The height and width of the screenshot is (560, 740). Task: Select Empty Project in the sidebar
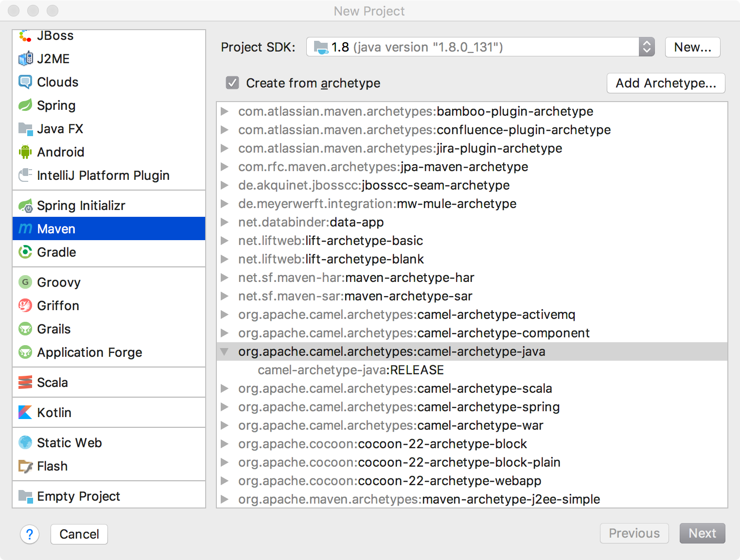(x=78, y=496)
